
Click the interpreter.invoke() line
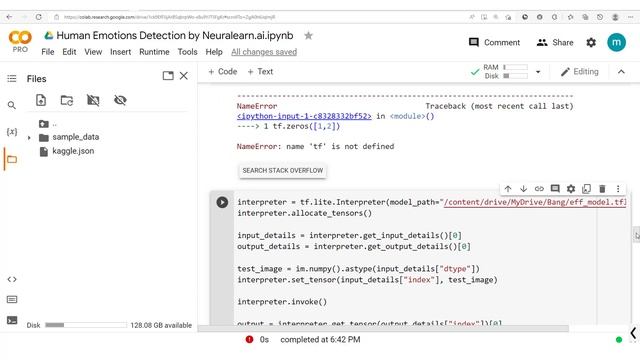pyautogui.click(x=282, y=302)
